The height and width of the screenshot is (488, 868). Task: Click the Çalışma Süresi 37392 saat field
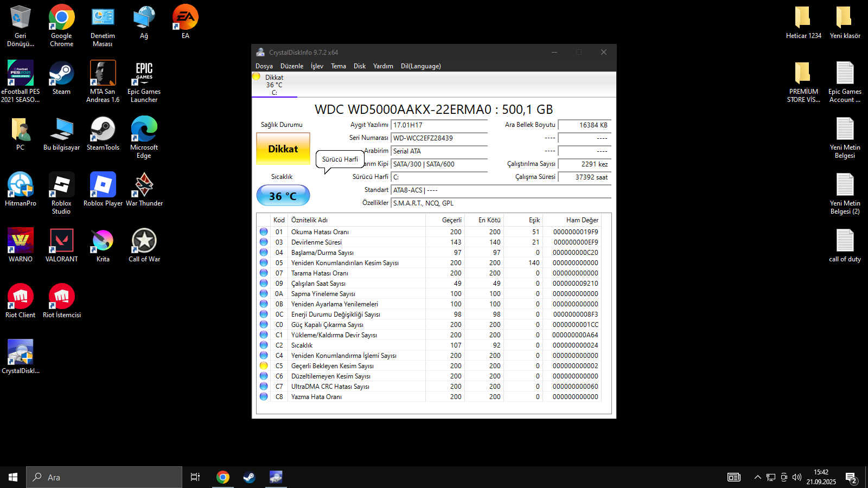coord(585,177)
